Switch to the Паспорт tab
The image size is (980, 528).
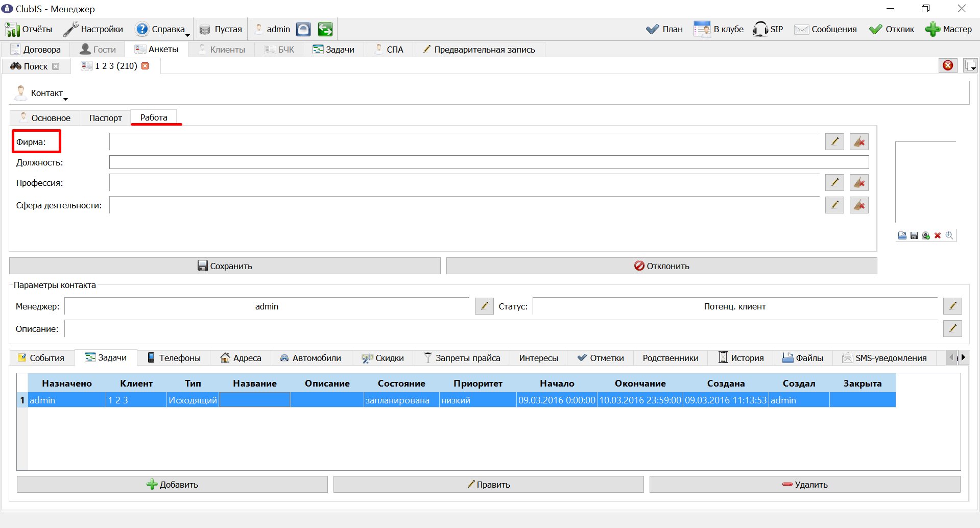coord(105,118)
